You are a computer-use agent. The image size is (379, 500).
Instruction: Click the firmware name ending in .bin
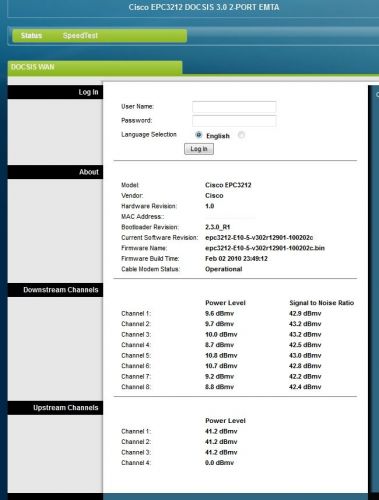pos(265,248)
